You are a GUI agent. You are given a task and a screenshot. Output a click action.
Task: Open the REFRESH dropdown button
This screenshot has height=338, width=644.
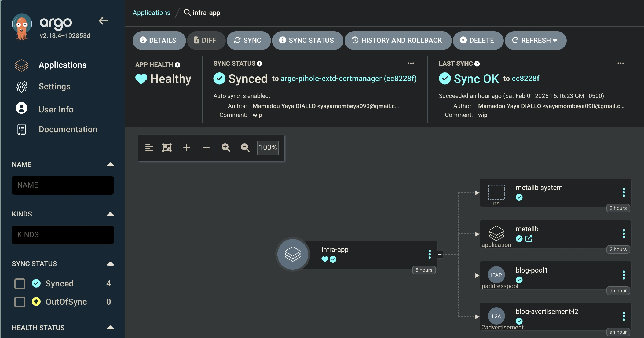(535, 40)
